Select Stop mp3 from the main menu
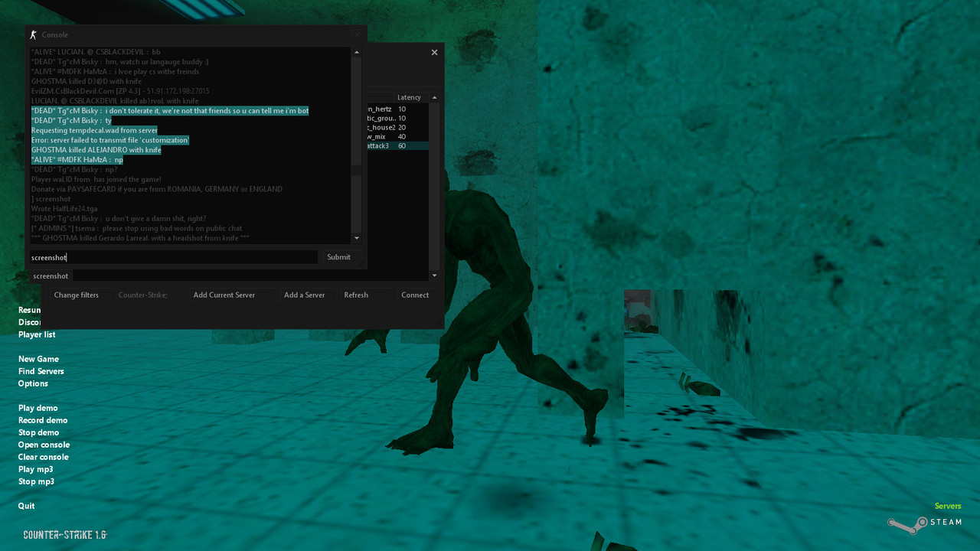This screenshot has height=551, width=980. [36, 481]
